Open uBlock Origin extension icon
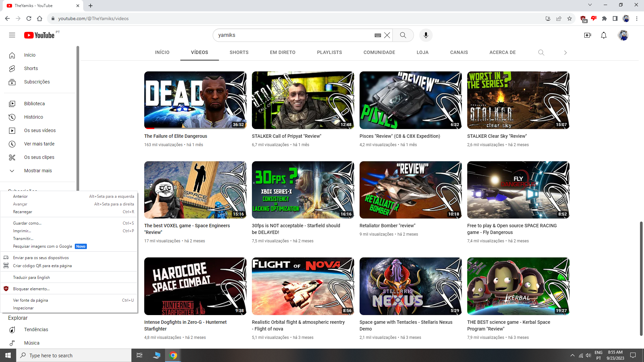 pos(583,19)
